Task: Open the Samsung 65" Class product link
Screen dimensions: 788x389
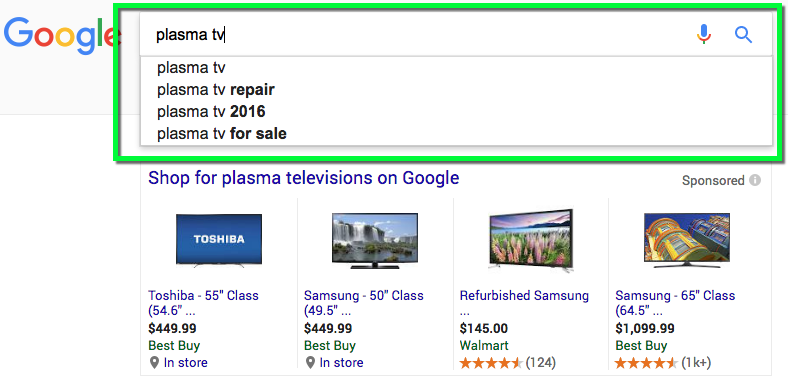Action: click(675, 303)
